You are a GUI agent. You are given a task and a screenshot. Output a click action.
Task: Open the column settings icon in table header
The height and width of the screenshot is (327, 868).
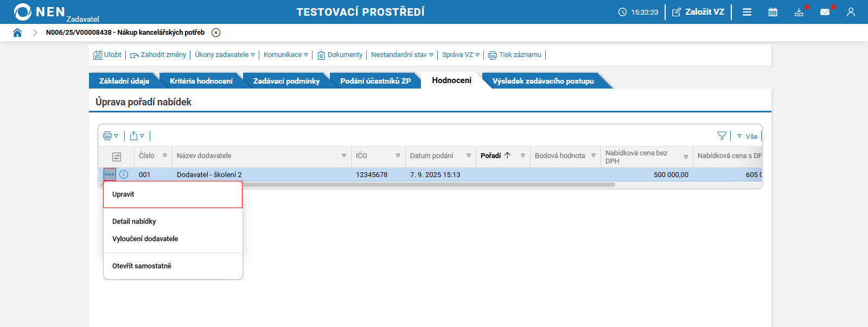coord(117,157)
